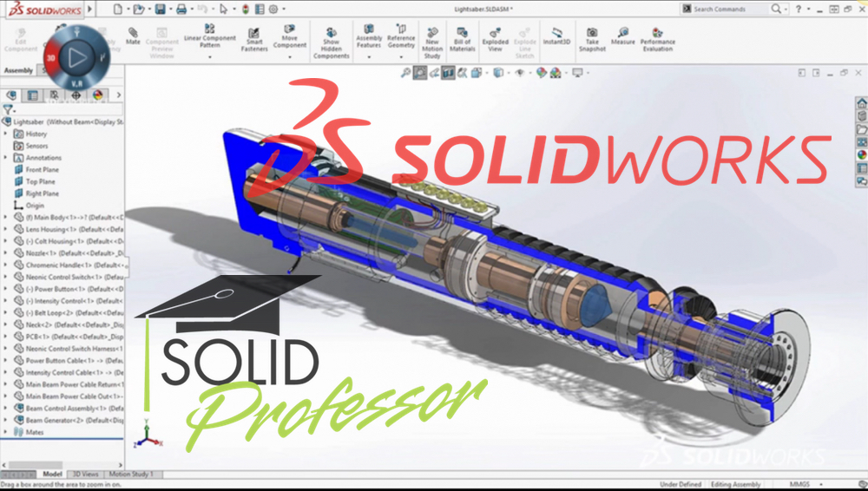This screenshot has width=868, height=491.
Task: Click the tree filter field
Action: [x=62, y=109]
